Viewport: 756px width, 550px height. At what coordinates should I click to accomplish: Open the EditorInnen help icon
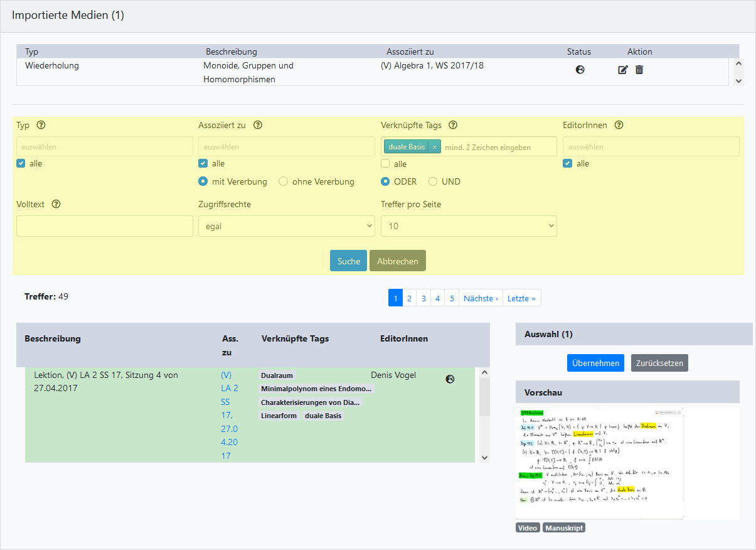pos(619,125)
